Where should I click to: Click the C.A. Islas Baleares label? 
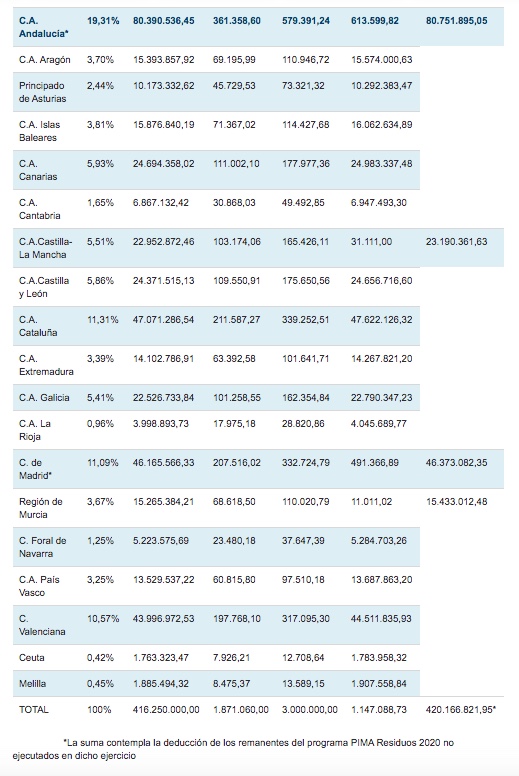(39, 131)
